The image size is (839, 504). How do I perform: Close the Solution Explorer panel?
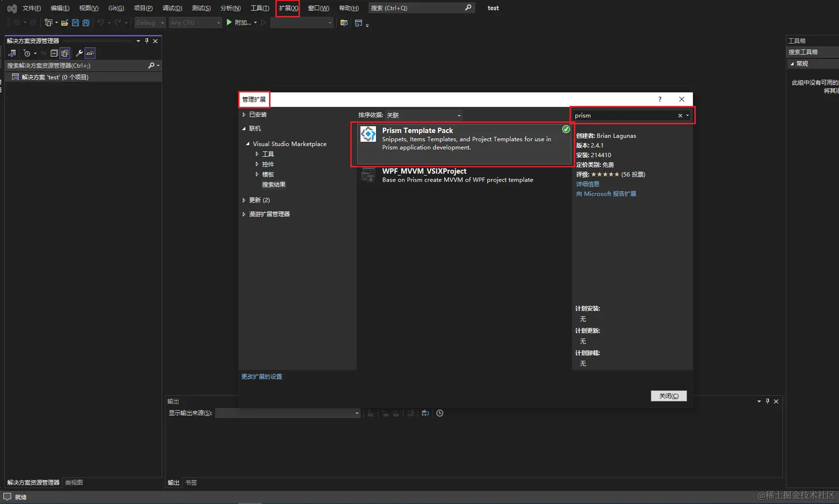pyautogui.click(x=155, y=41)
